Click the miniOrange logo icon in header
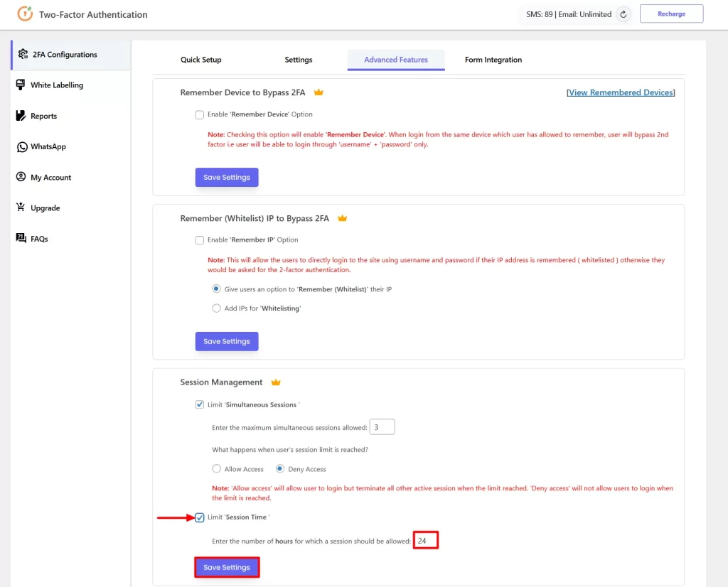 tap(25, 14)
